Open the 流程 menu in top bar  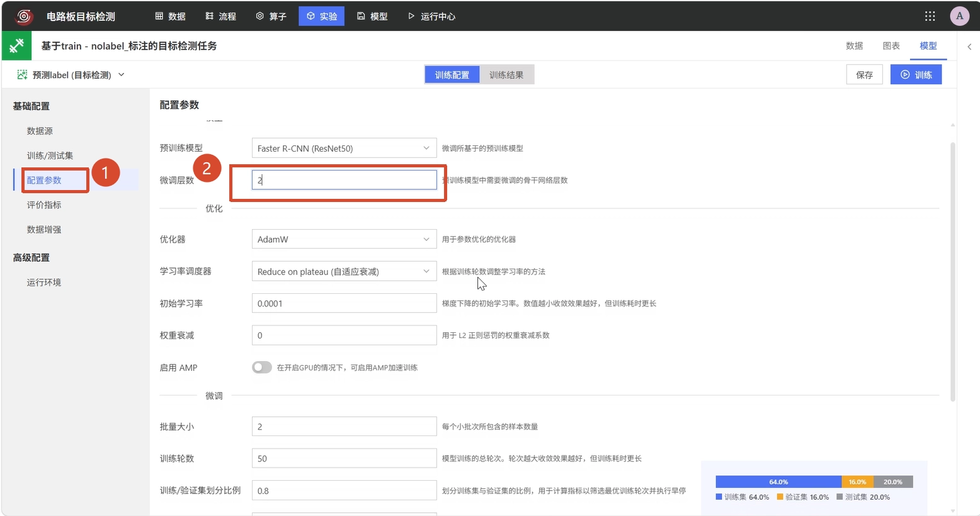220,16
